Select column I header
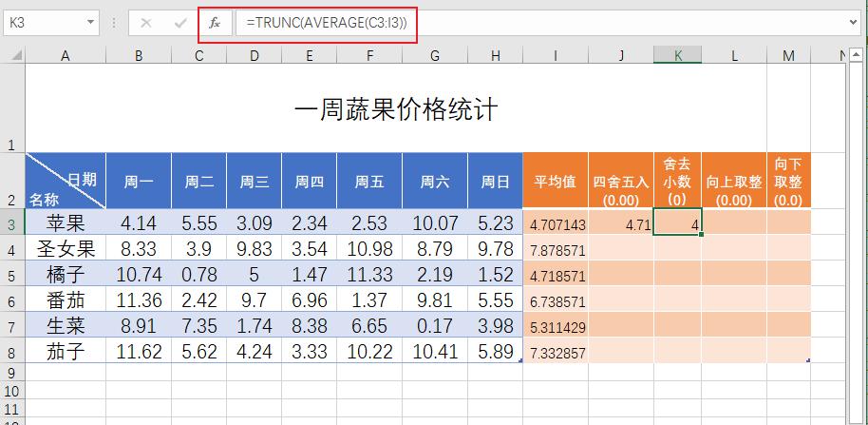The image size is (868, 425). [x=556, y=55]
